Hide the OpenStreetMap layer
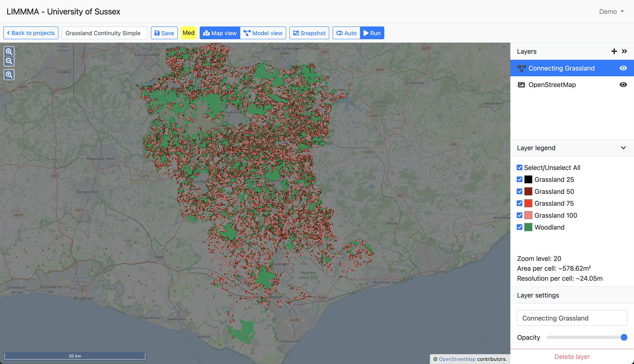 (623, 85)
